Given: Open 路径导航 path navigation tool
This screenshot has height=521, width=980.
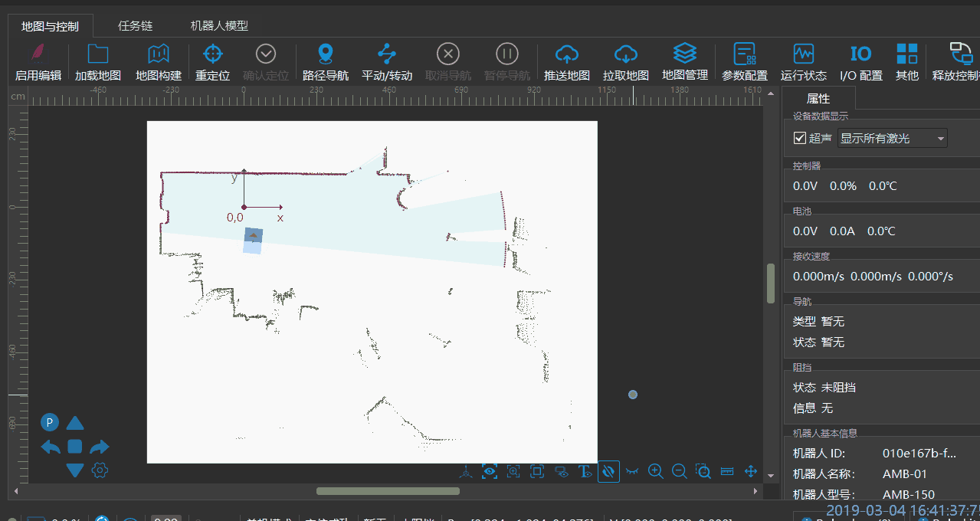Looking at the screenshot, I should pos(326,54).
